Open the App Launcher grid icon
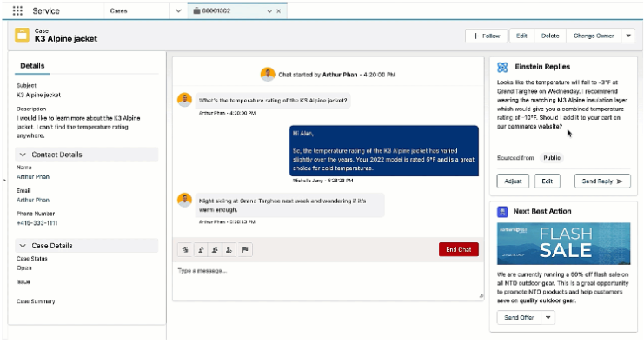The image size is (644, 343). tap(17, 10)
